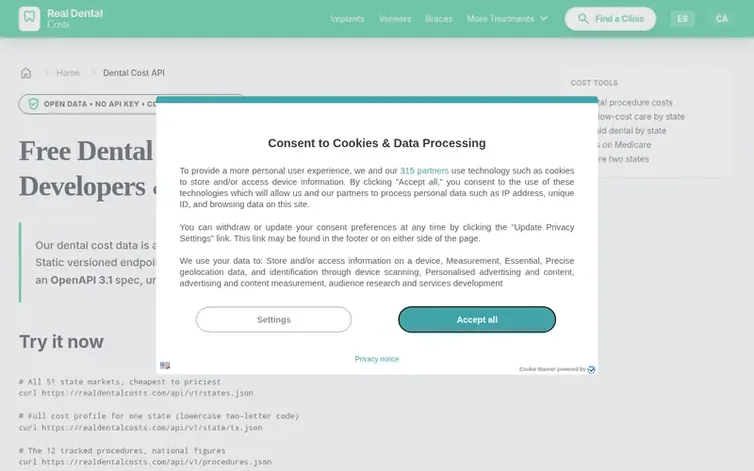Open the Veneers menu item
This screenshot has width=754, height=471.
tap(395, 19)
